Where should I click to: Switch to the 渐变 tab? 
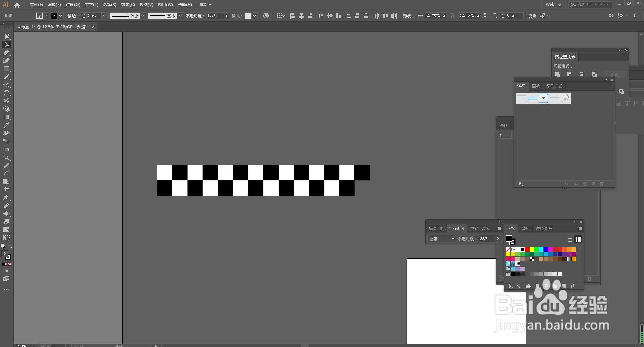pyautogui.click(x=443, y=229)
